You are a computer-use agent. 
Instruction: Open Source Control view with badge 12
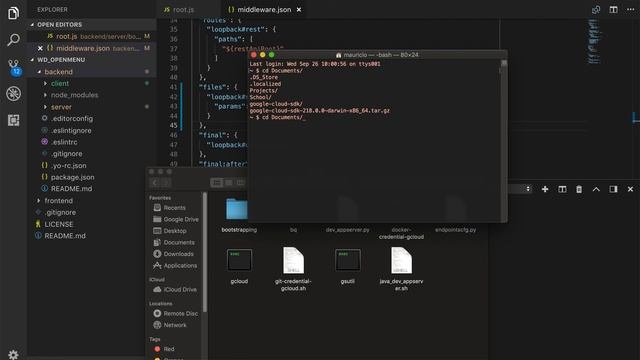pos(13,67)
